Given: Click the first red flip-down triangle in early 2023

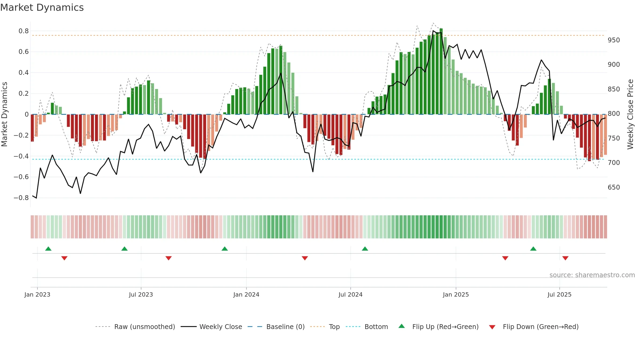Looking at the screenshot, I should (x=64, y=258).
